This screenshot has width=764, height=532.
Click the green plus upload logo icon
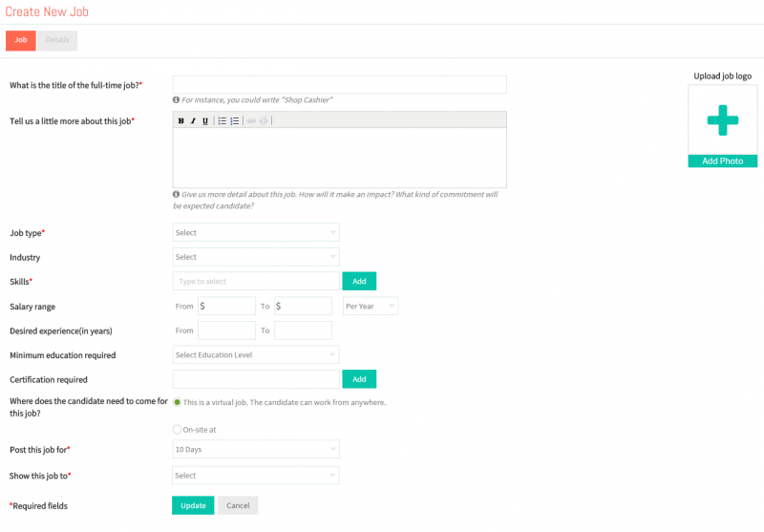point(723,119)
